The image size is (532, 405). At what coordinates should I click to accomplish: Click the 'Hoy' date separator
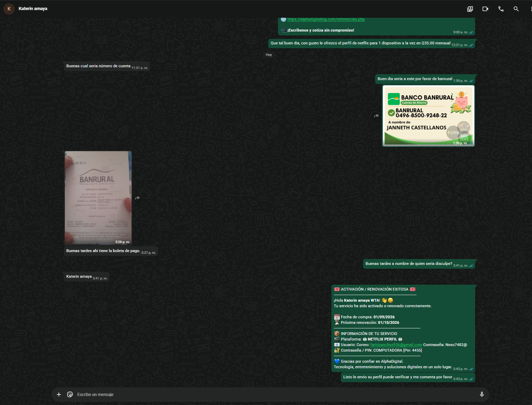pyautogui.click(x=269, y=55)
